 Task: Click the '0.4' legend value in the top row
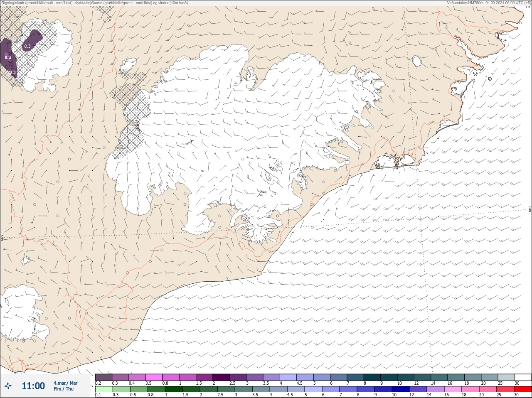tap(132, 383)
